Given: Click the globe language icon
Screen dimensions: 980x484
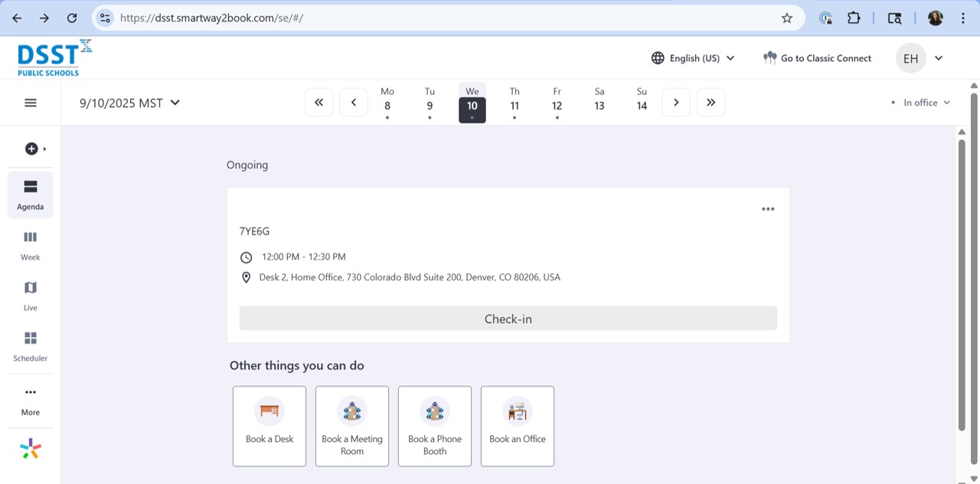Looking at the screenshot, I should 658,58.
